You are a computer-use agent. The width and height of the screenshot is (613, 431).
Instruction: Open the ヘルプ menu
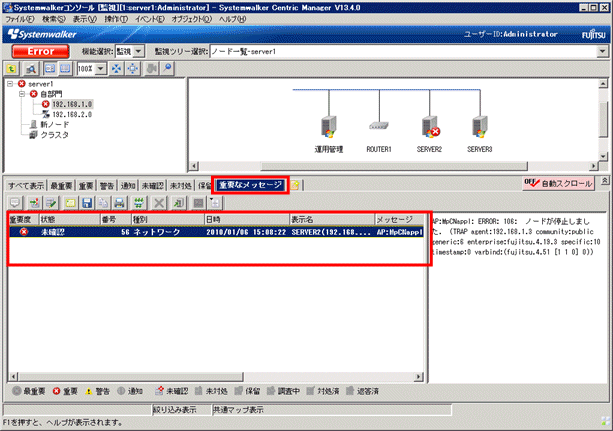pyautogui.click(x=232, y=19)
